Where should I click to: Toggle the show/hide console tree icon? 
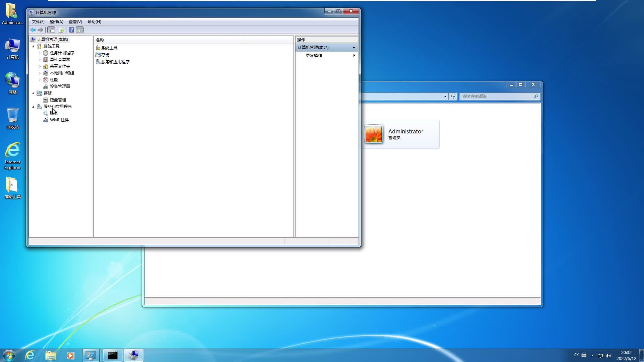[x=51, y=30]
